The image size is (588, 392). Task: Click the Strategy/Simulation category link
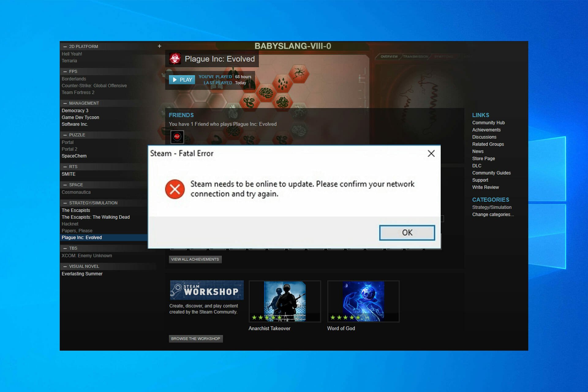(x=492, y=207)
